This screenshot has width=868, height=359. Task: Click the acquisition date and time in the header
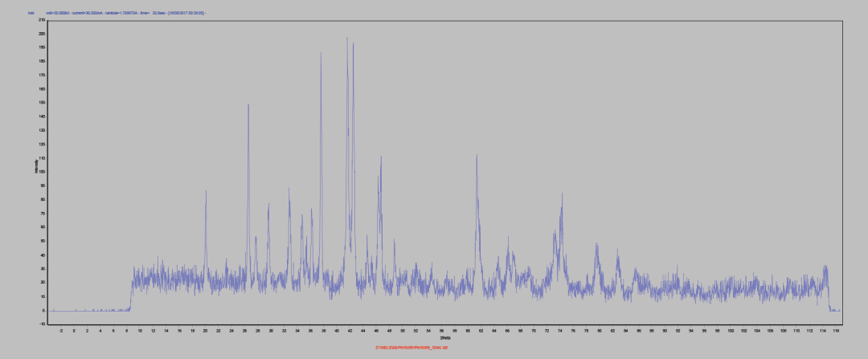186,13
